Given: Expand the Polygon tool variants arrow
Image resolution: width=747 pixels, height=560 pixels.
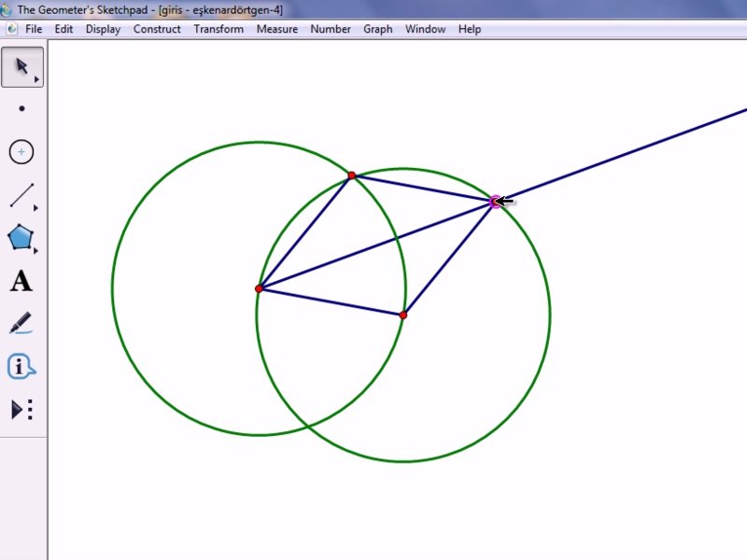Looking at the screenshot, I should click(35, 250).
